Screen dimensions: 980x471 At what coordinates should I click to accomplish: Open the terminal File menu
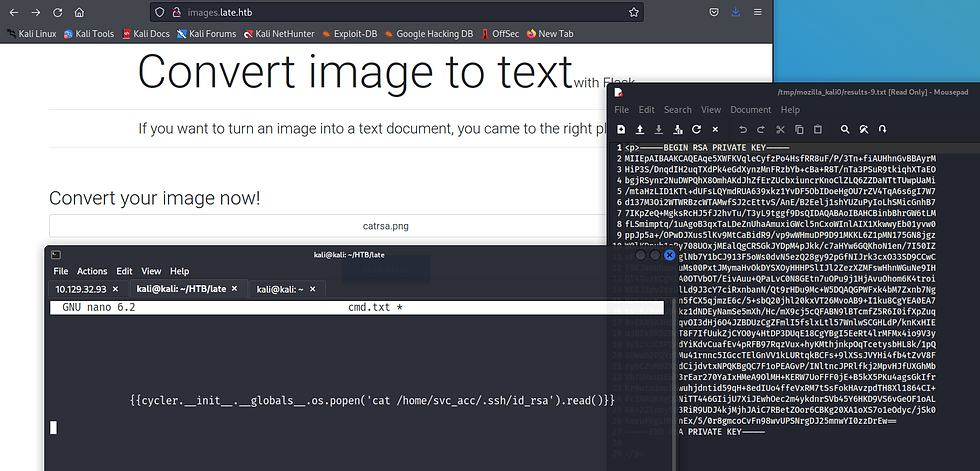[x=61, y=271]
